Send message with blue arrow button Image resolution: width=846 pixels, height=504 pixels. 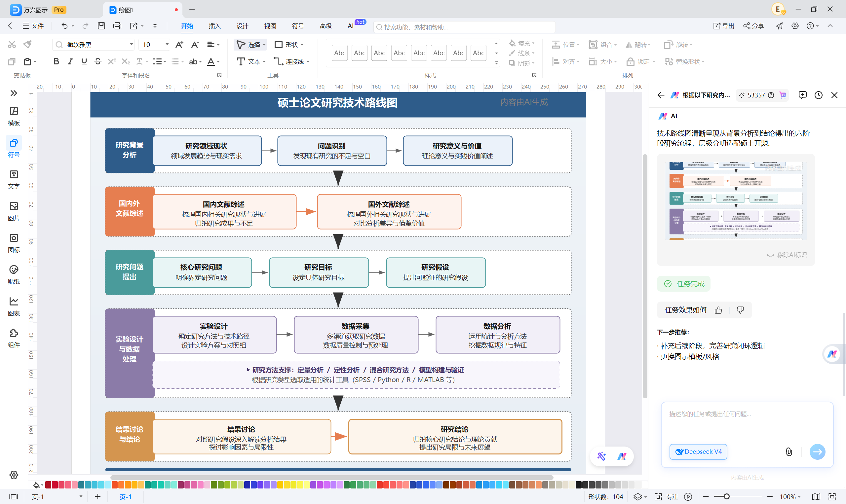[x=818, y=451]
